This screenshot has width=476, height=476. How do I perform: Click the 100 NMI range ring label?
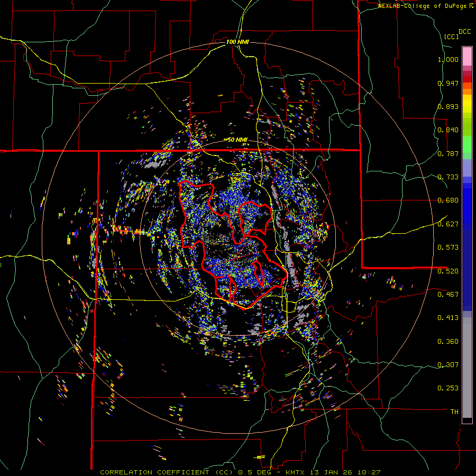point(237,42)
